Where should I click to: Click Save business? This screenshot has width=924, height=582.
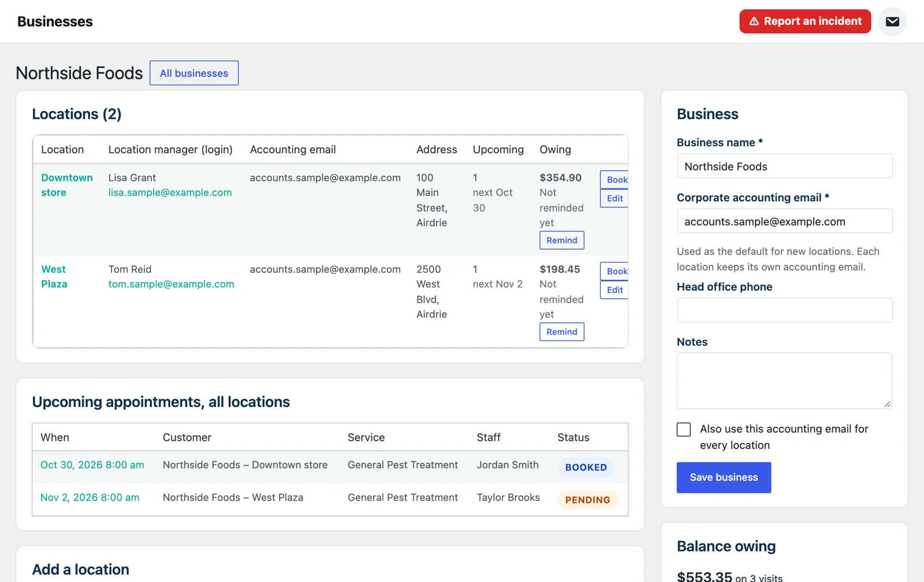pyautogui.click(x=724, y=477)
